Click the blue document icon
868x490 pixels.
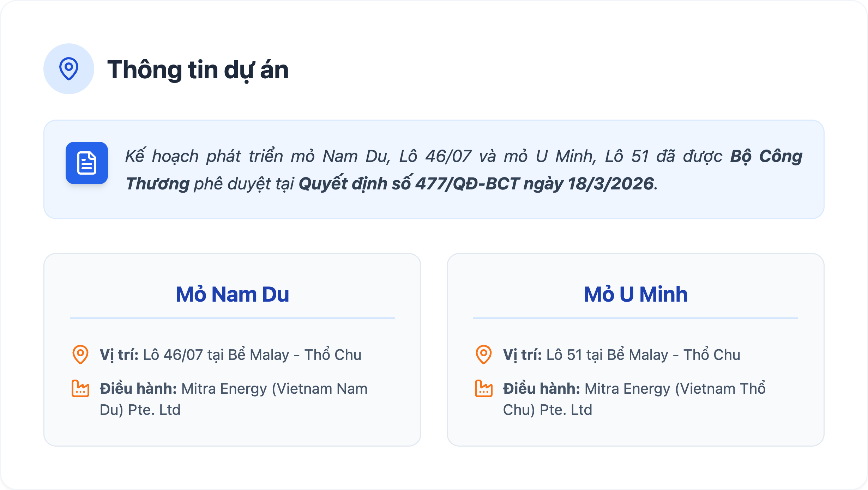[x=87, y=163]
